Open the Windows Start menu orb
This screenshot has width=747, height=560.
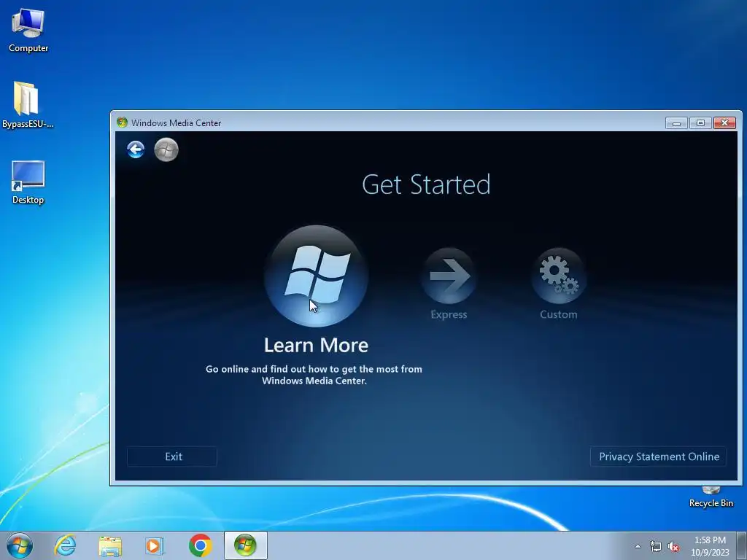coord(20,545)
